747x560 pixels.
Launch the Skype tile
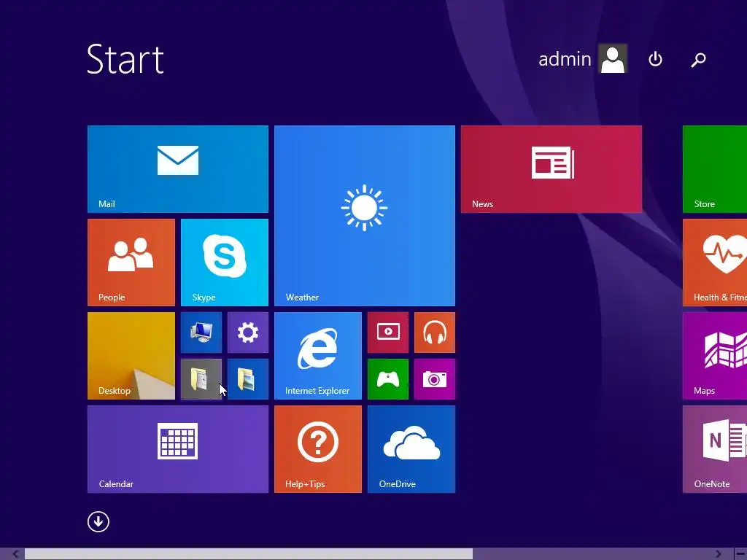(x=225, y=262)
